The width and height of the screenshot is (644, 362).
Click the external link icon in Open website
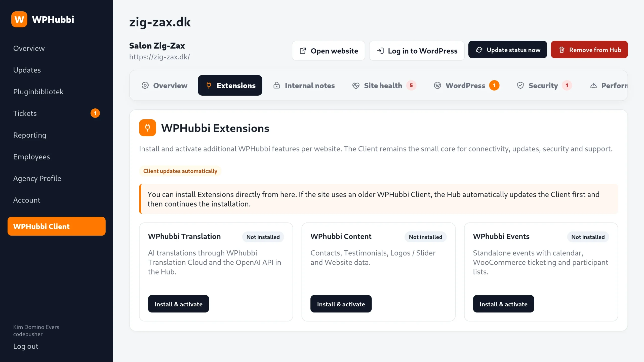303,51
